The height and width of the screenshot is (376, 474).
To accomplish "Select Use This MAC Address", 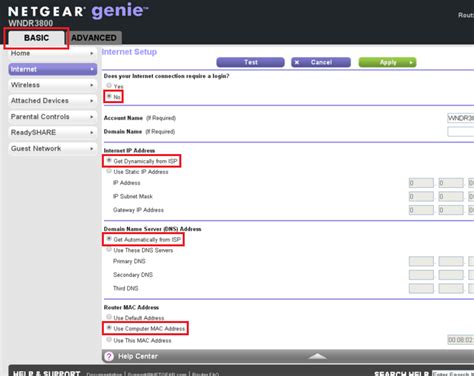I will (x=109, y=340).
